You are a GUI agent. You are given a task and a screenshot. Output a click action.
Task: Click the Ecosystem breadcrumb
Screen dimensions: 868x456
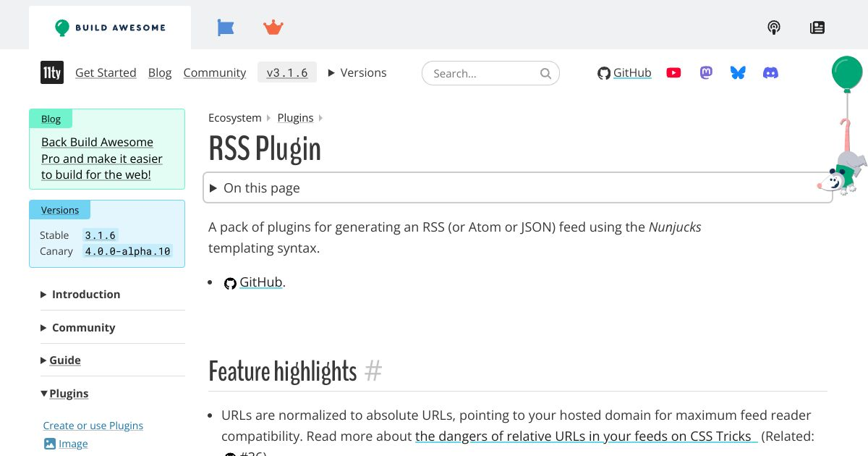(234, 117)
